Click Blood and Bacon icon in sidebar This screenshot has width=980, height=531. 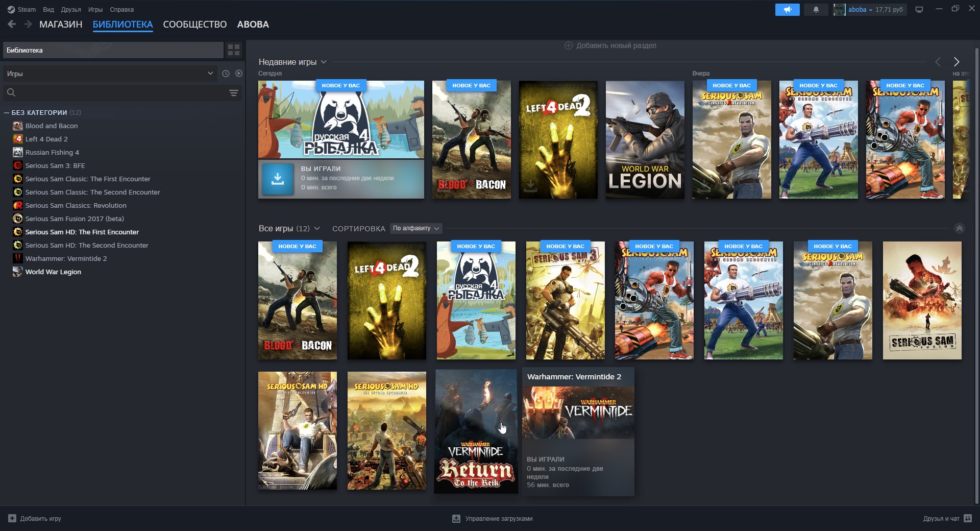point(18,126)
